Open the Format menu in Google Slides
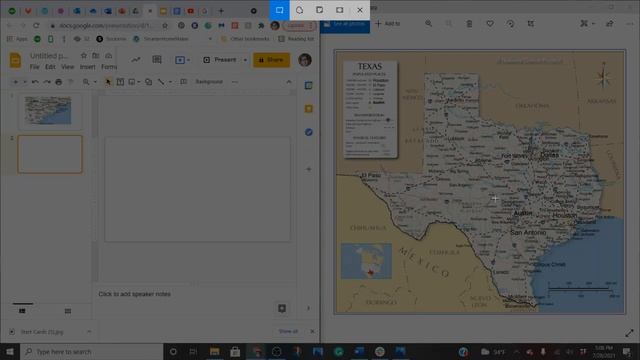 [x=109, y=67]
